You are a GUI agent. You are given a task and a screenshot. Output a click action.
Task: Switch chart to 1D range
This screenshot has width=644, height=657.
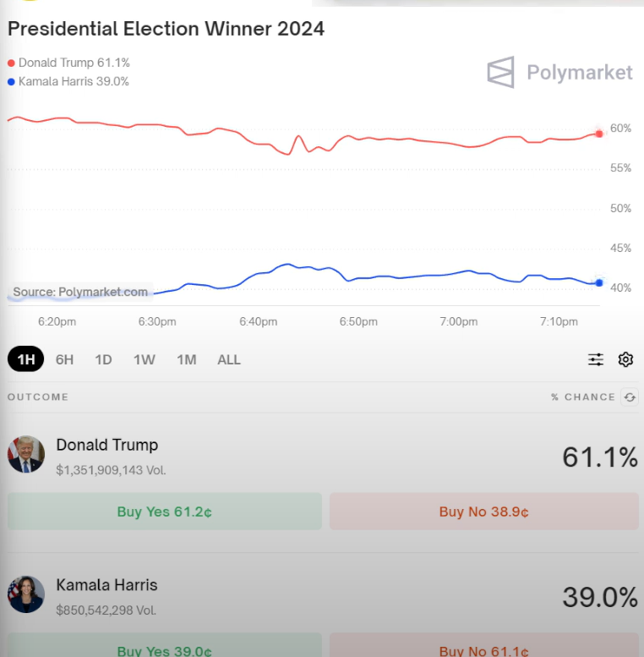coord(103,359)
